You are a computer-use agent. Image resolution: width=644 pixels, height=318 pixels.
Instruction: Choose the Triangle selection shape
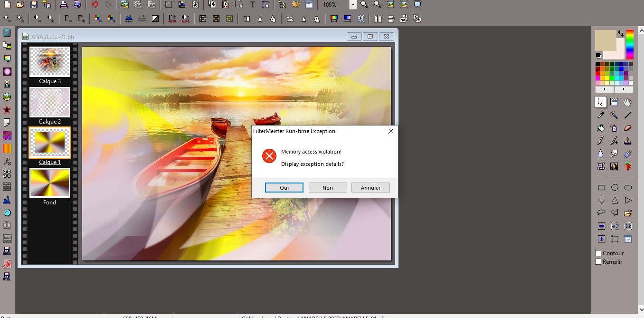[615, 201]
